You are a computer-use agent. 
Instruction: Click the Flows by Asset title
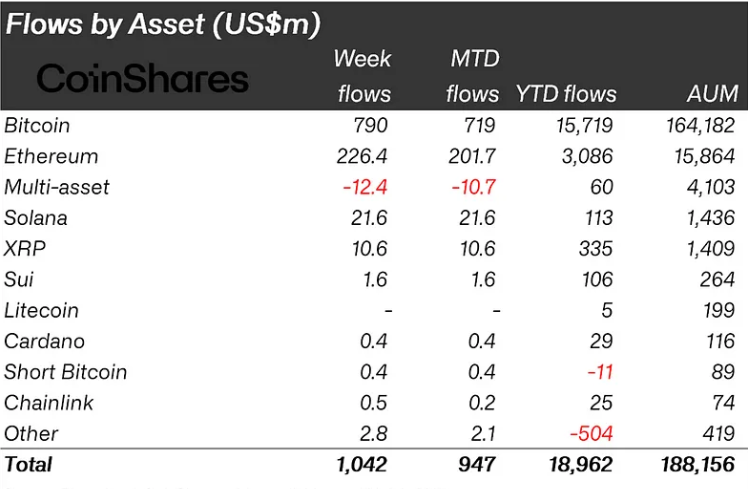coord(176,24)
